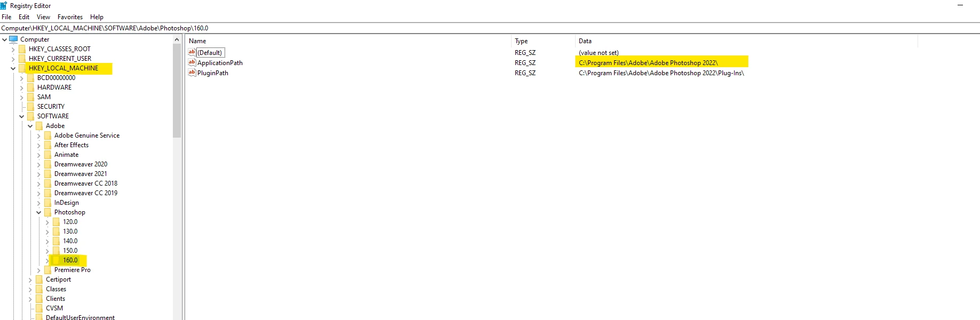Click the tree pane vertical scrollbar thumb
Image resolution: width=980 pixels, height=320 pixels.
(x=177, y=91)
